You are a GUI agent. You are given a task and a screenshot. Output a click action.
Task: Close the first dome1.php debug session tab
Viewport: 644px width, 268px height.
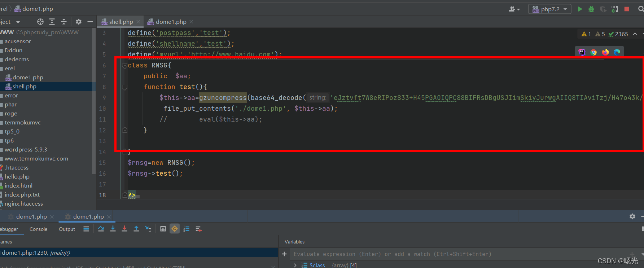click(52, 216)
